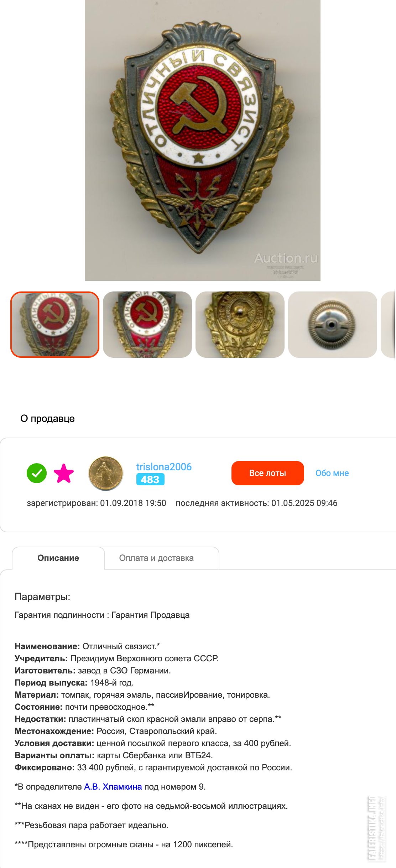396x868 pixels.
Task: Open the Обо мне seller page
Action: tap(332, 473)
